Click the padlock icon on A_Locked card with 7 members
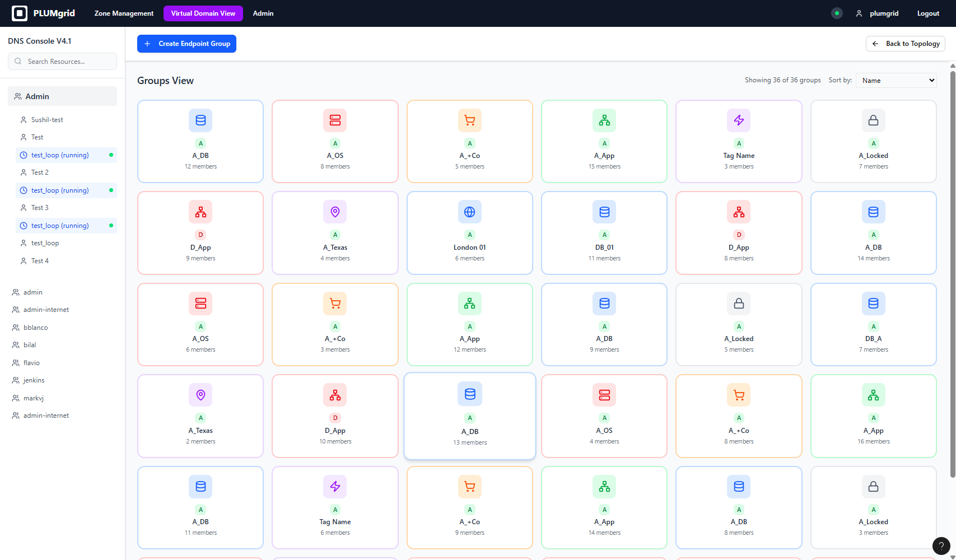956x560 pixels. click(873, 120)
